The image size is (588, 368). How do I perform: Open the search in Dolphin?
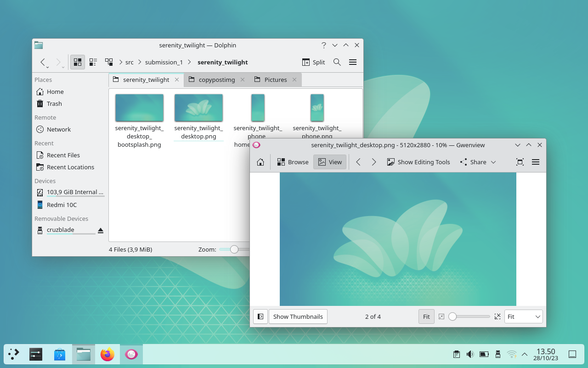coord(337,62)
